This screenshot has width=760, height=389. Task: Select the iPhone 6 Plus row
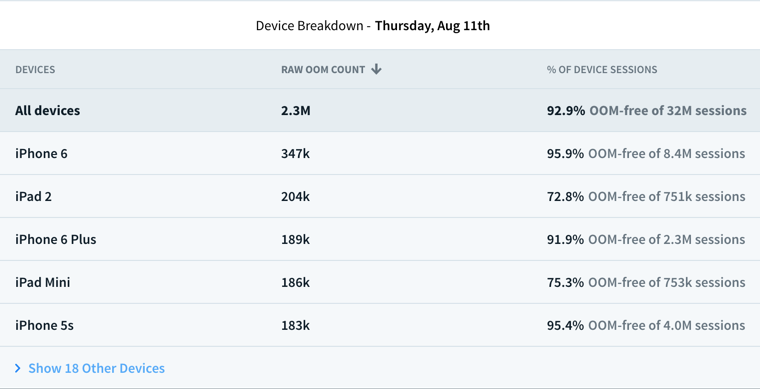pos(380,239)
